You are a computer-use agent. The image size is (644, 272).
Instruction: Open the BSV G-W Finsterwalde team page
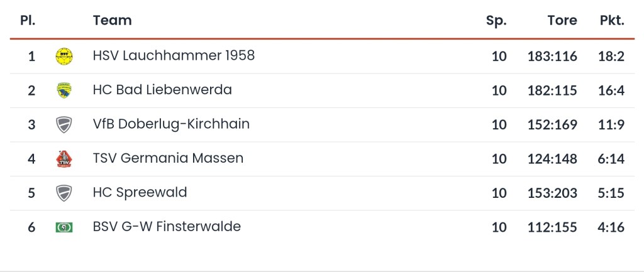(167, 226)
